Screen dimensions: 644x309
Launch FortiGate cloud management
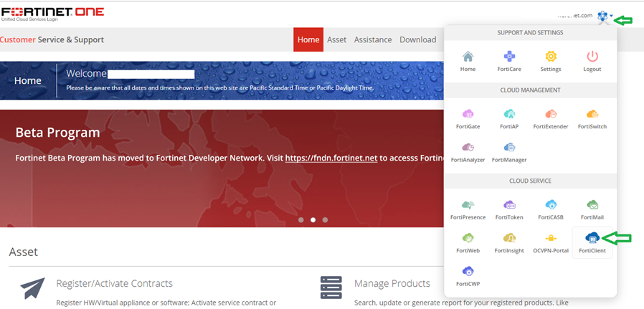tap(468, 114)
